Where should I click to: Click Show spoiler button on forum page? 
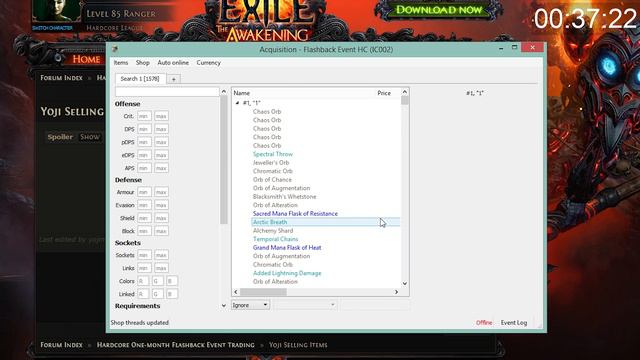pos(90,137)
